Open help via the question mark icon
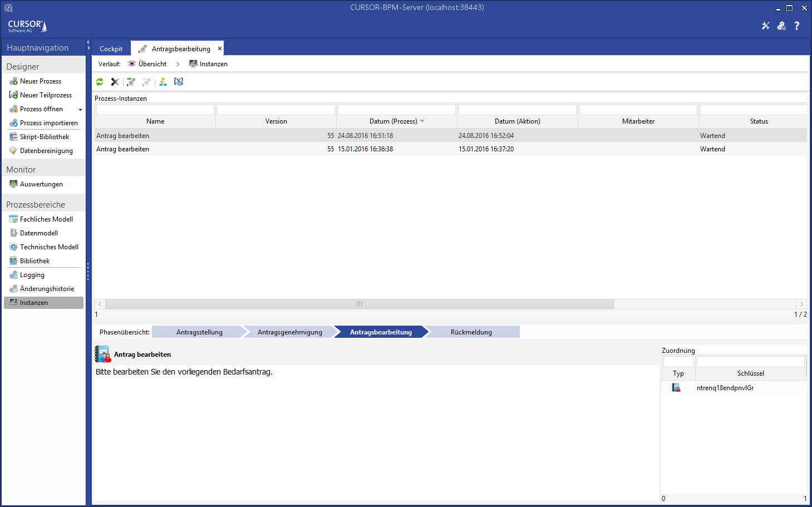This screenshot has height=507, width=812. [x=797, y=26]
